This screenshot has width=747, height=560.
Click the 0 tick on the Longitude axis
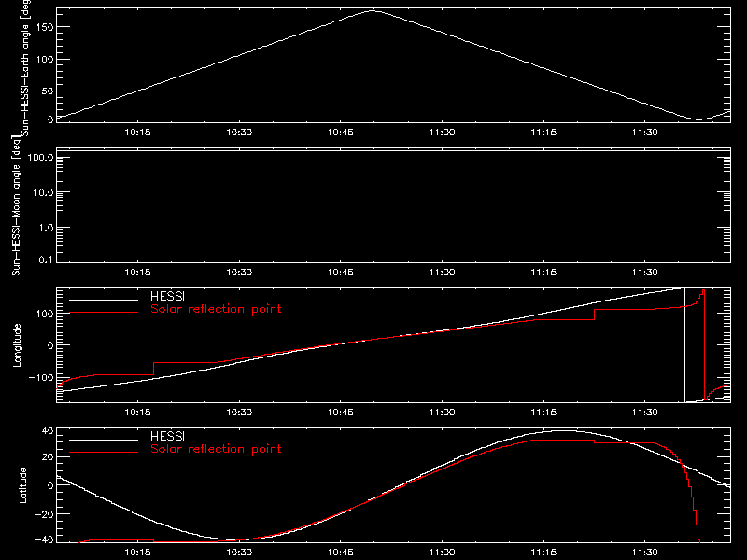click(50, 345)
